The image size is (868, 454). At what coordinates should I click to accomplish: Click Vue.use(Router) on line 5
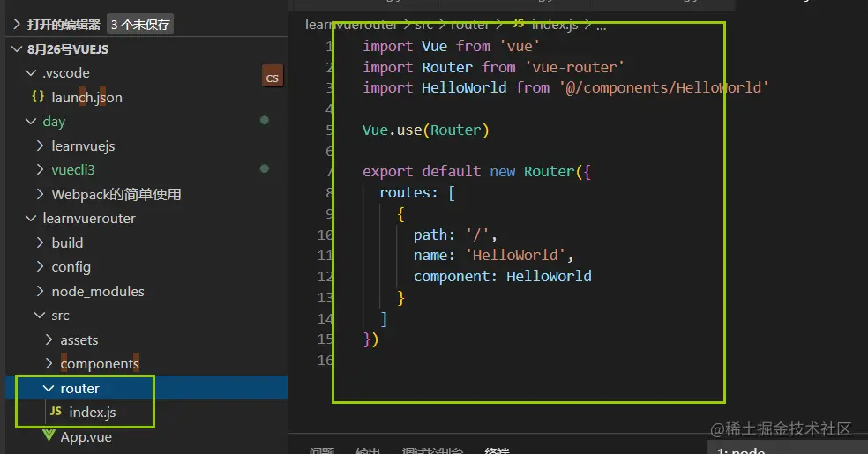pos(426,130)
